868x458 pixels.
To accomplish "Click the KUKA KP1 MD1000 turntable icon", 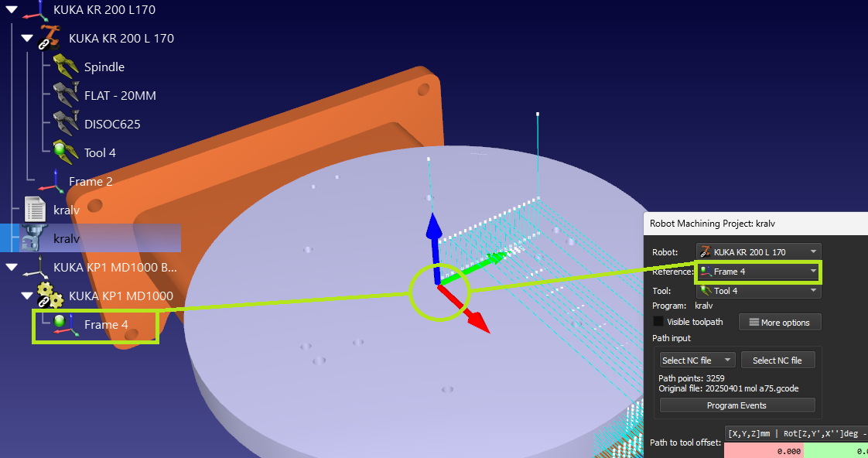I will (51, 296).
